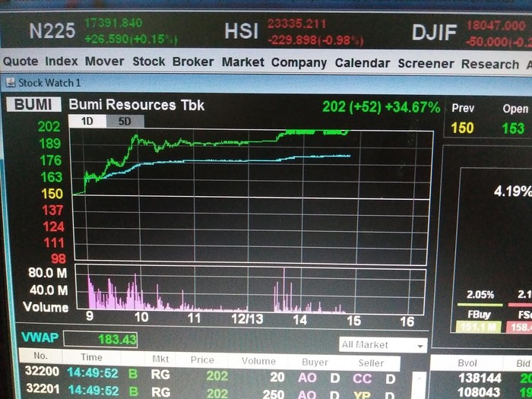
Task: Open the Mover menu
Action: tap(104, 62)
